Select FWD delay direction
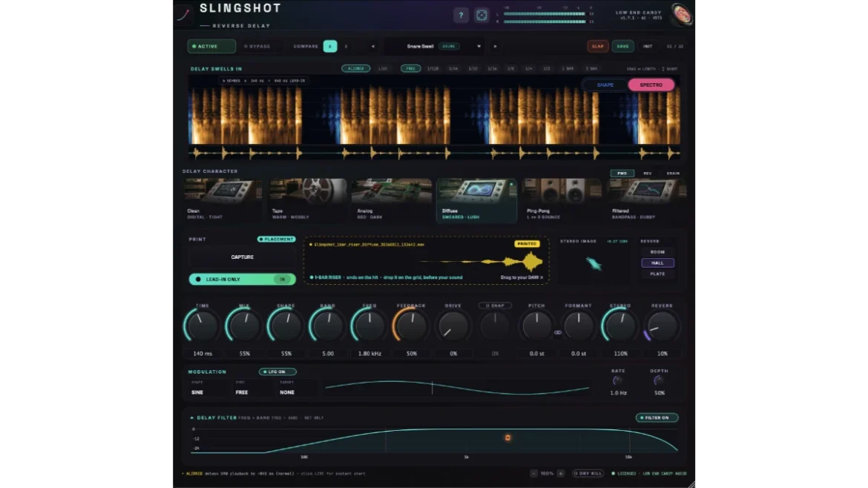 point(622,174)
